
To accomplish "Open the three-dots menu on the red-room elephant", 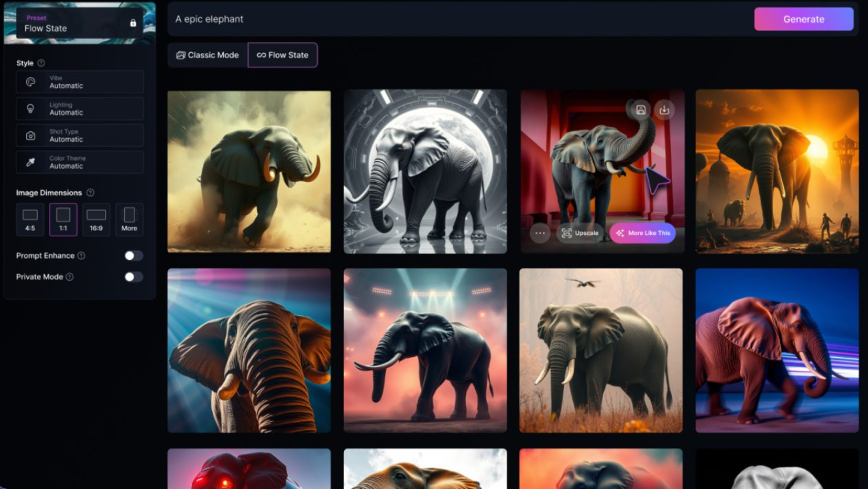I will point(540,233).
